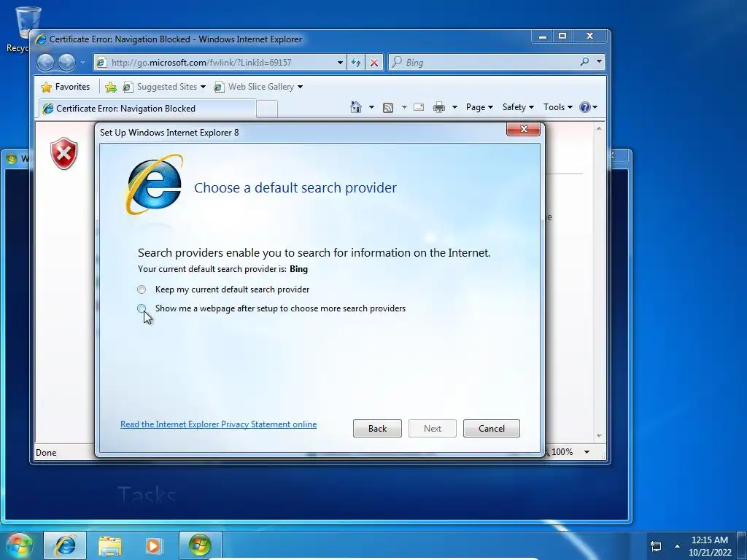
Task: Click the IE page scrollbar down arrow
Action: [x=599, y=436]
